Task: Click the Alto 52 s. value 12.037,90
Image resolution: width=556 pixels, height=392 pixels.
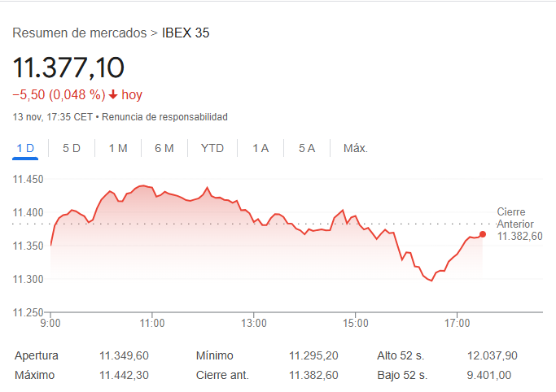Action: point(493,355)
